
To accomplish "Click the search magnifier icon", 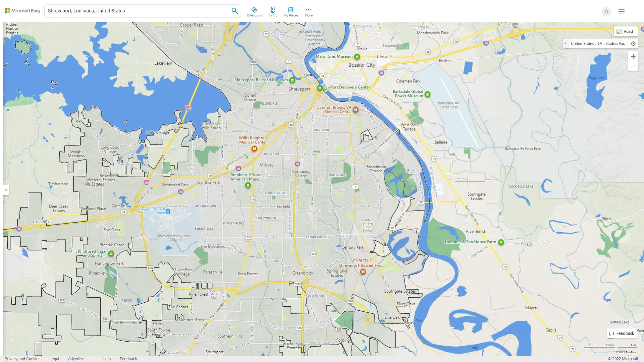I will (x=235, y=10).
